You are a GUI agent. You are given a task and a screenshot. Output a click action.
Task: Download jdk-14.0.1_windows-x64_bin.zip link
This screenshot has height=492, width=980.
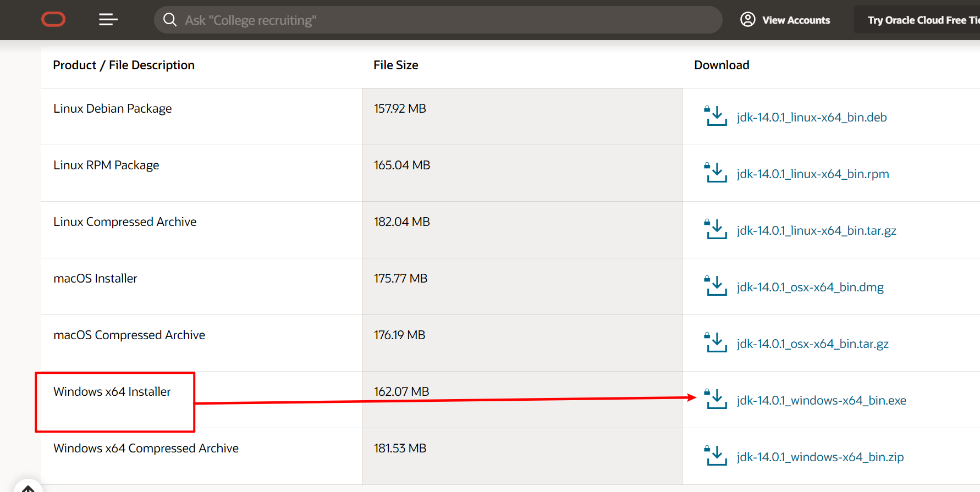(x=821, y=457)
